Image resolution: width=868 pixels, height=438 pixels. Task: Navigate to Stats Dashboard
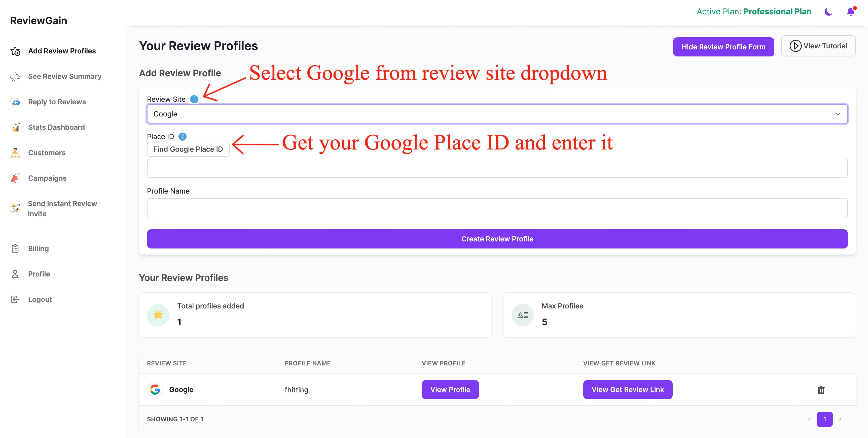click(56, 127)
